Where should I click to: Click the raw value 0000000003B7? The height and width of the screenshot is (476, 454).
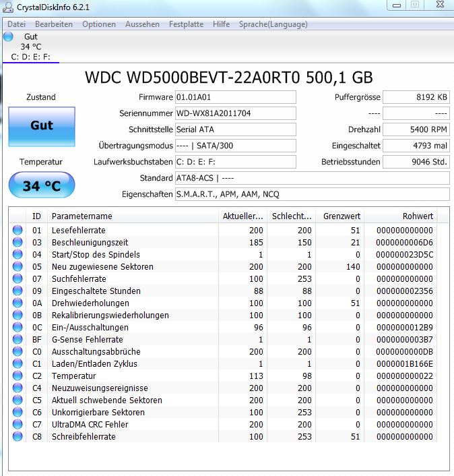[404, 339]
